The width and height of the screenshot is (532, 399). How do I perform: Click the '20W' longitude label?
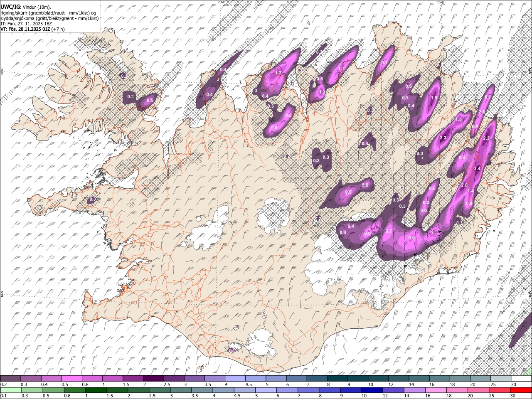(x=221, y=2)
